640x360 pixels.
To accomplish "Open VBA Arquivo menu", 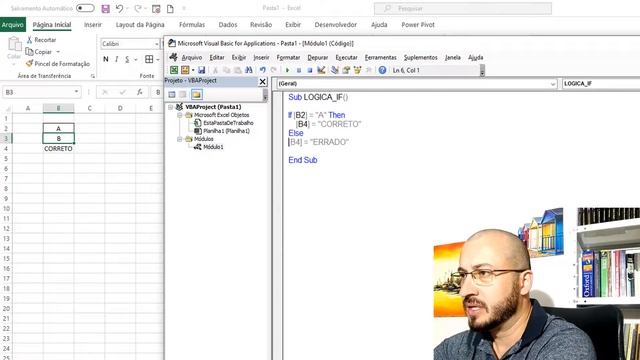I will click(x=192, y=58).
